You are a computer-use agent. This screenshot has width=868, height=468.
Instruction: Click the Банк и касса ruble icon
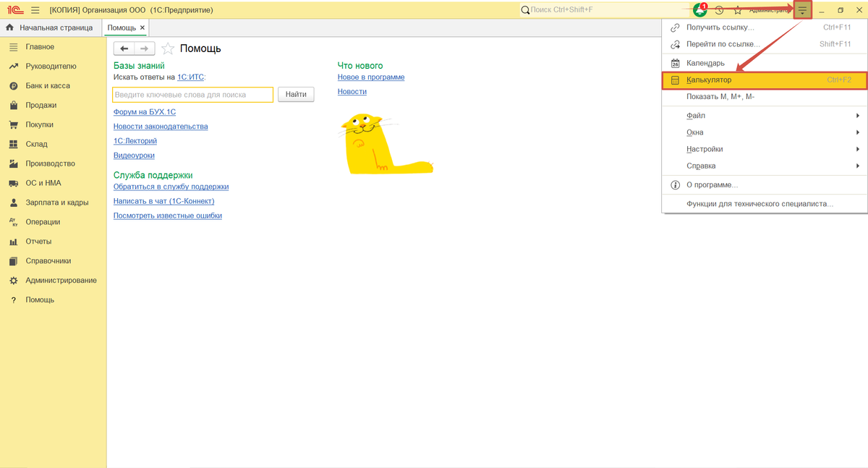pos(13,86)
